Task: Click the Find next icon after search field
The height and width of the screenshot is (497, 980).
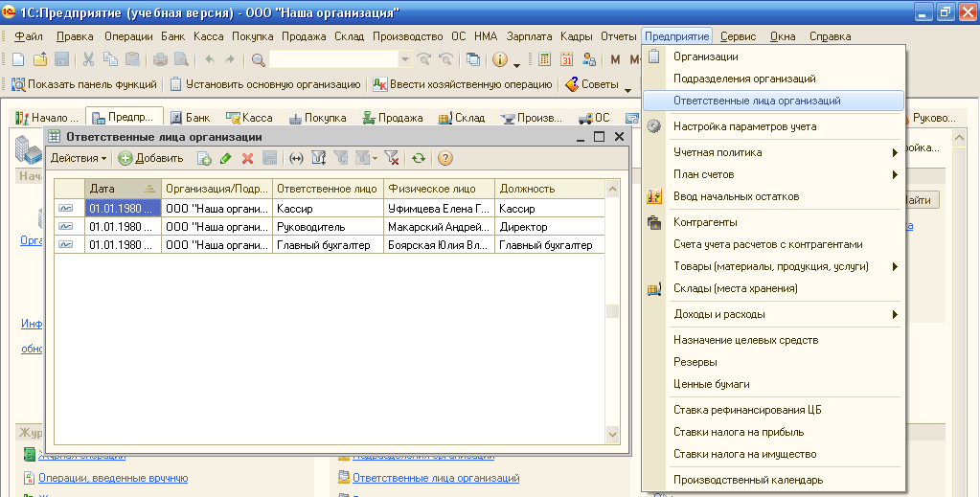Action: 424,59
